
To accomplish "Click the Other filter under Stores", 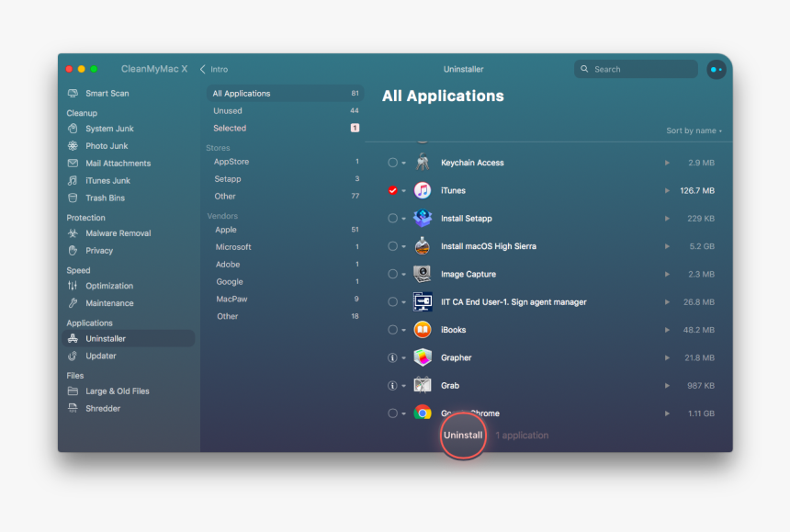I will tap(285, 197).
